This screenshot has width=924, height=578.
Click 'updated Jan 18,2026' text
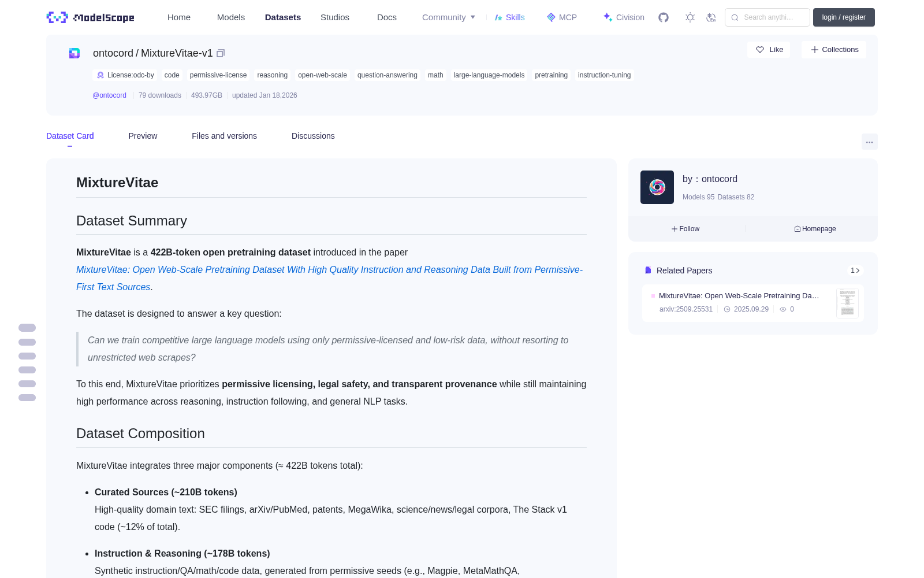[264, 95]
